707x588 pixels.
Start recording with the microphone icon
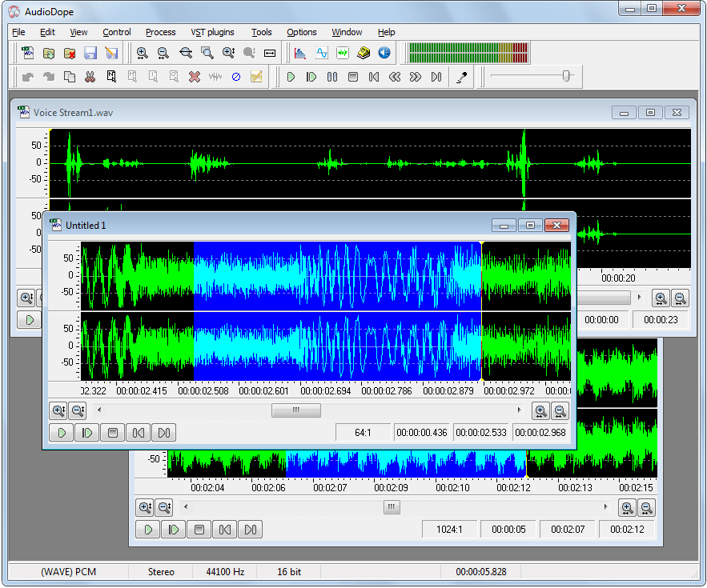(x=462, y=76)
